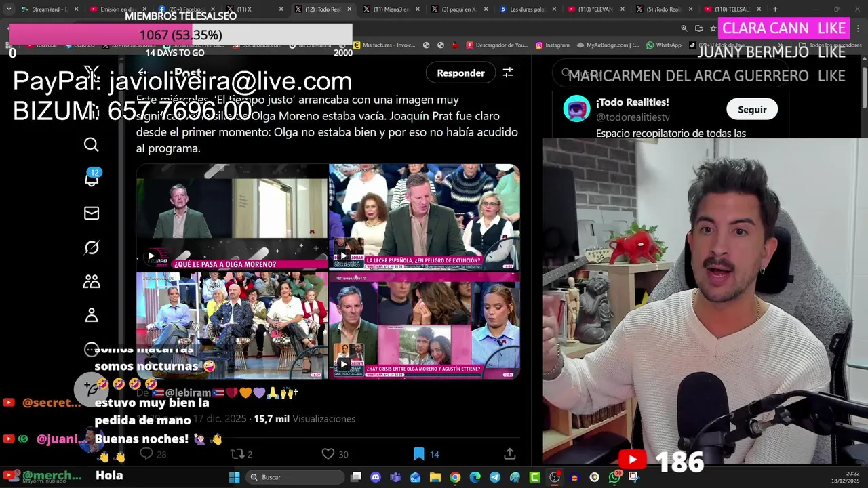Switch to (110) TELESAL YouTube tab
This screenshot has width=868, height=488.
coord(732,9)
